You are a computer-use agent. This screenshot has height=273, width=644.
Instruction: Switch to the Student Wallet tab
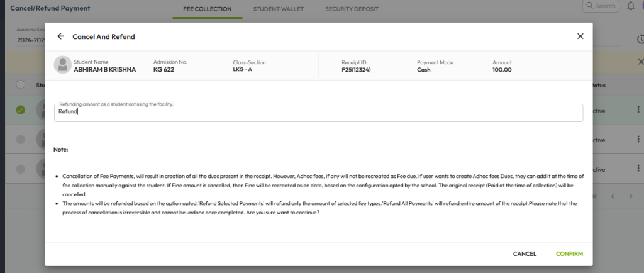click(278, 9)
